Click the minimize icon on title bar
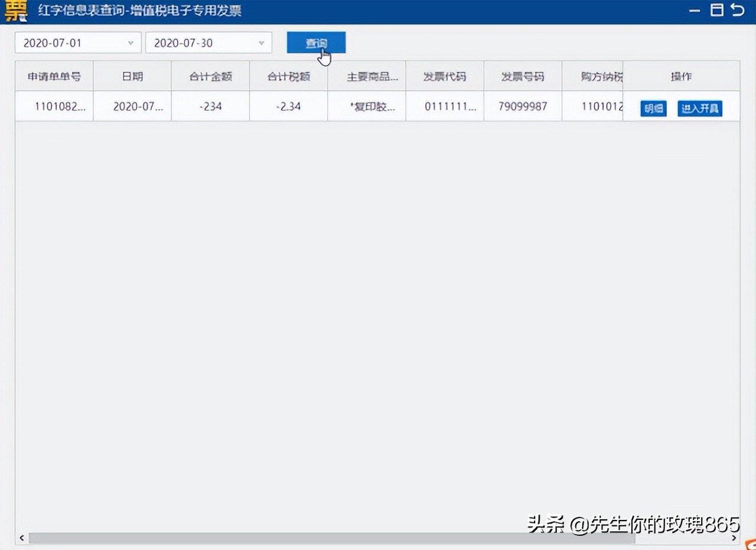The image size is (756, 550). 694,10
